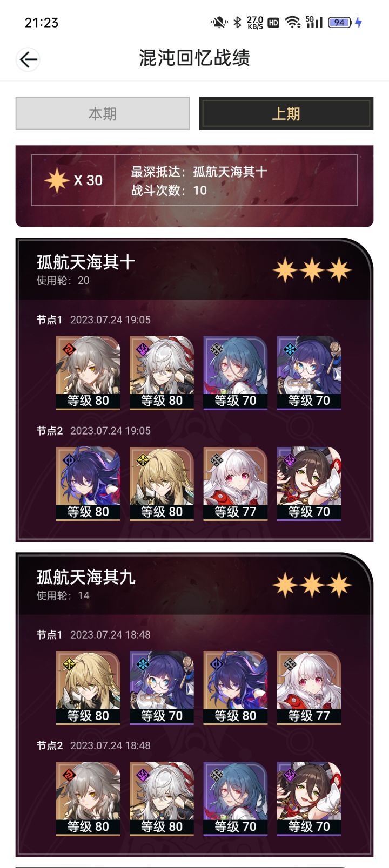The width and height of the screenshot is (389, 868).
Task: Switch to the 本期 tab
Action: [103, 113]
